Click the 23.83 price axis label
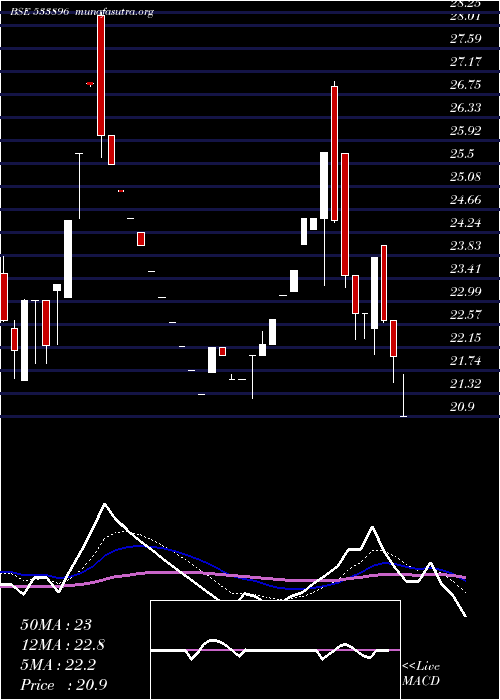This screenshot has width=500, height=700. click(x=465, y=246)
